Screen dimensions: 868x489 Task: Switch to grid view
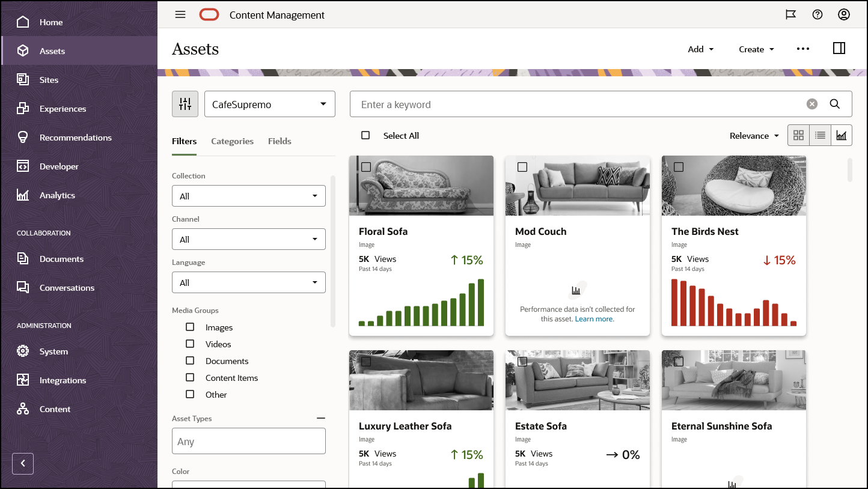(799, 136)
